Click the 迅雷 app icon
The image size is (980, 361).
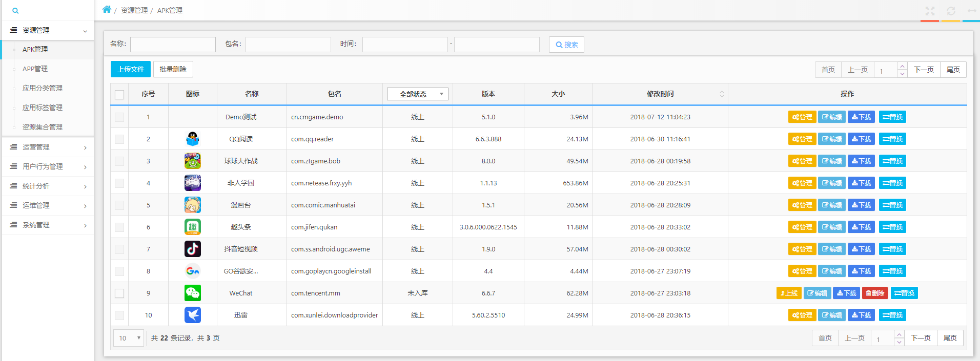tap(193, 315)
